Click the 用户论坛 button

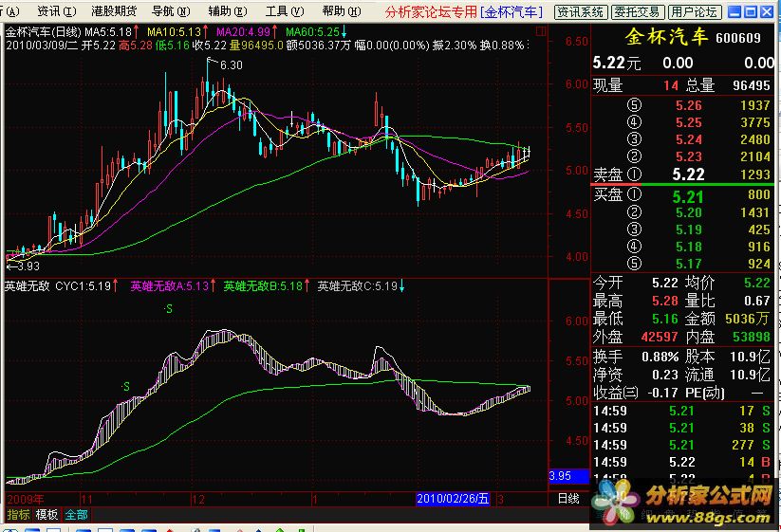(695, 12)
